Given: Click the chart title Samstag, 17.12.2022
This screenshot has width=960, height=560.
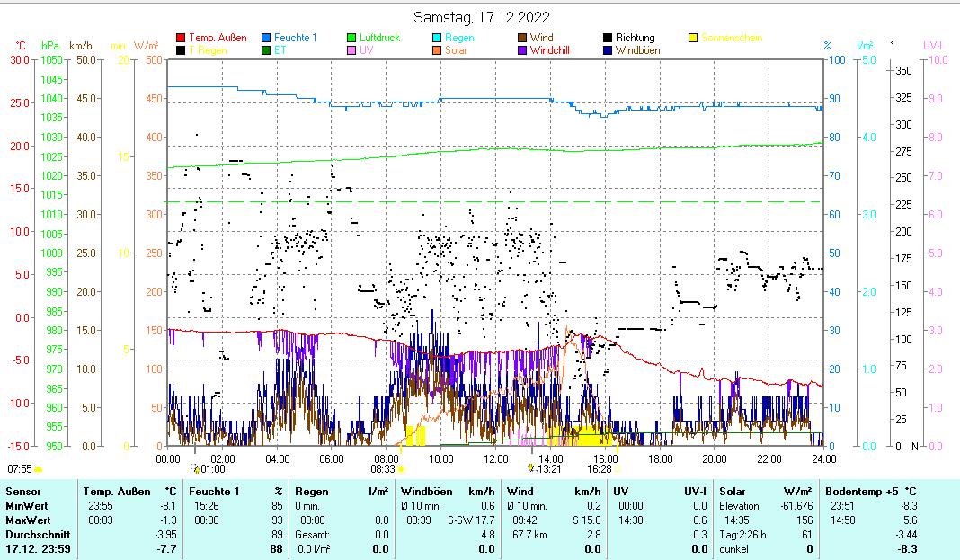Looking at the screenshot, I should pos(482,17).
